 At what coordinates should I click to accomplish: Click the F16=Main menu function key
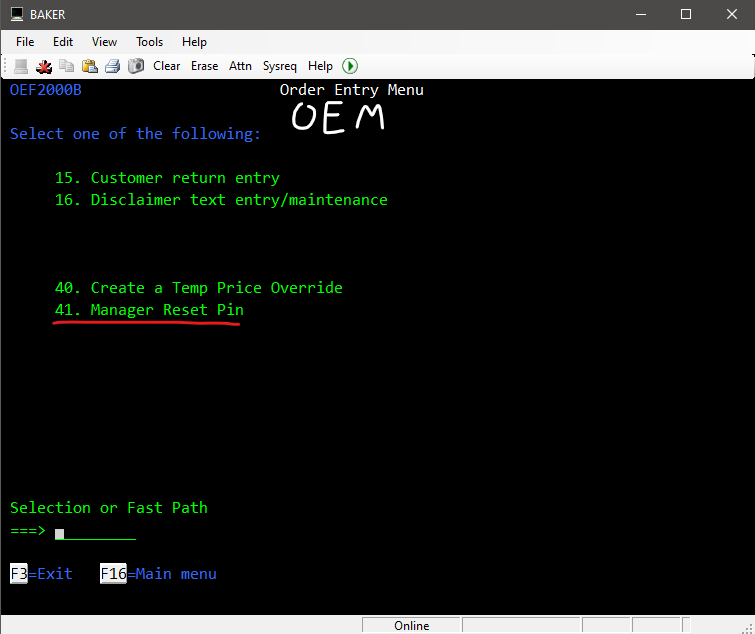[158, 574]
